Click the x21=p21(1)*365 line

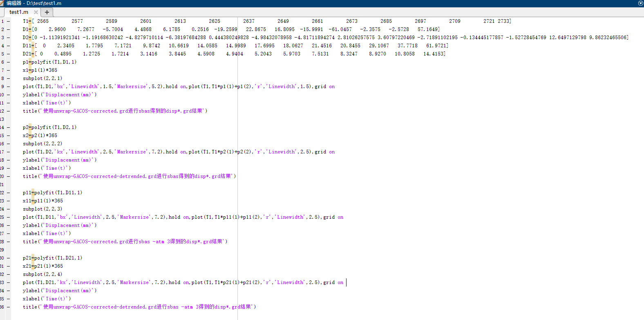point(43,266)
